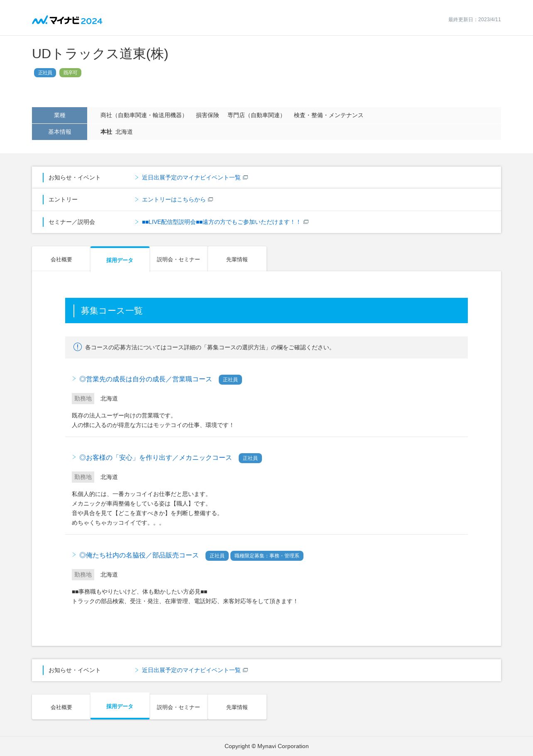Click bottom お知らせ・イベント row label
Viewport: 533px width, 756px height.
[x=74, y=670]
